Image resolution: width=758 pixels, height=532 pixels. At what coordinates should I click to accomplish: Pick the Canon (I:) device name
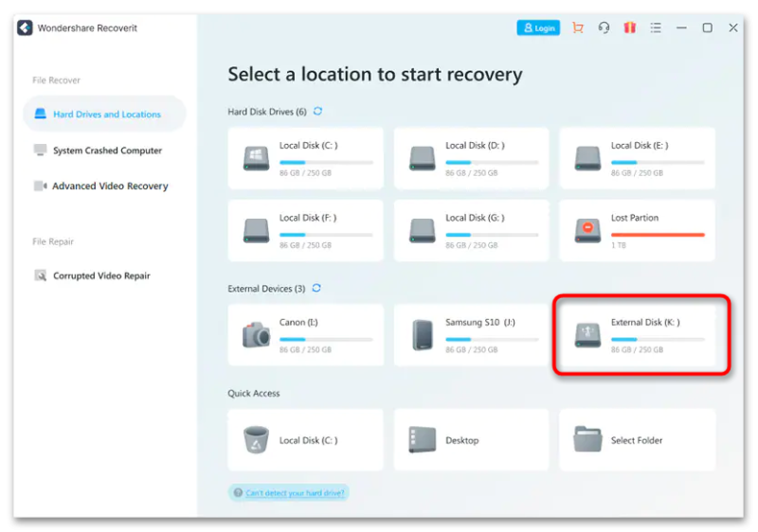298,322
